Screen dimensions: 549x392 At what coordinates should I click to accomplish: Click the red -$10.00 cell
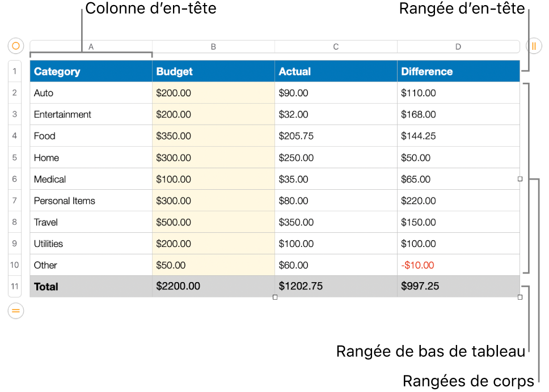[x=458, y=265]
